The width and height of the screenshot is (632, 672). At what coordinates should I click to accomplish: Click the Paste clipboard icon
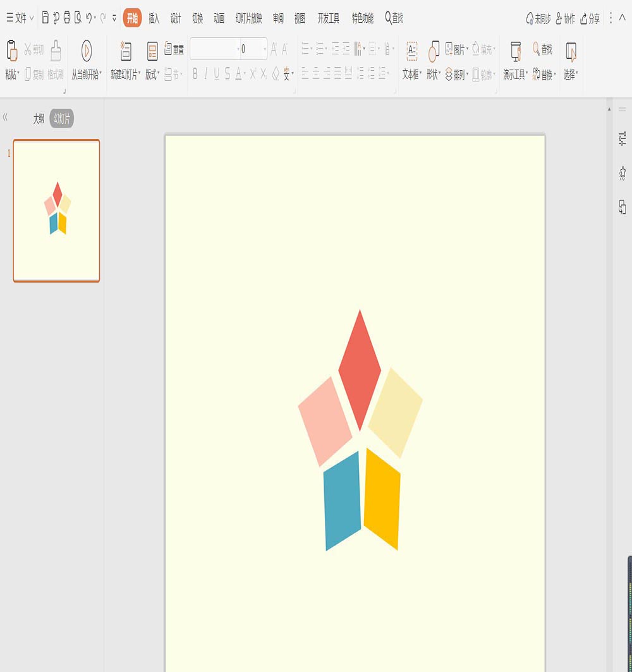12,51
